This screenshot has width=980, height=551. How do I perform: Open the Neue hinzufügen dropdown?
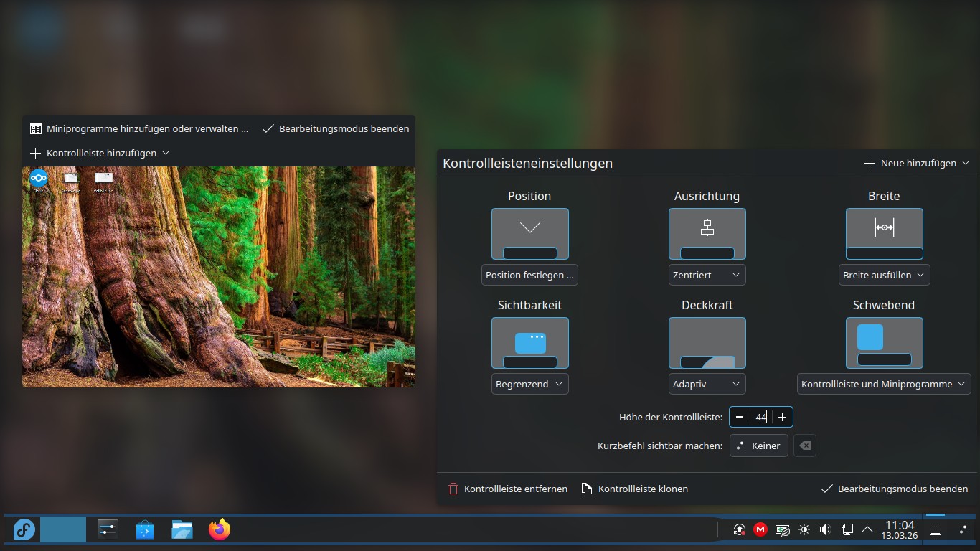tap(917, 163)
